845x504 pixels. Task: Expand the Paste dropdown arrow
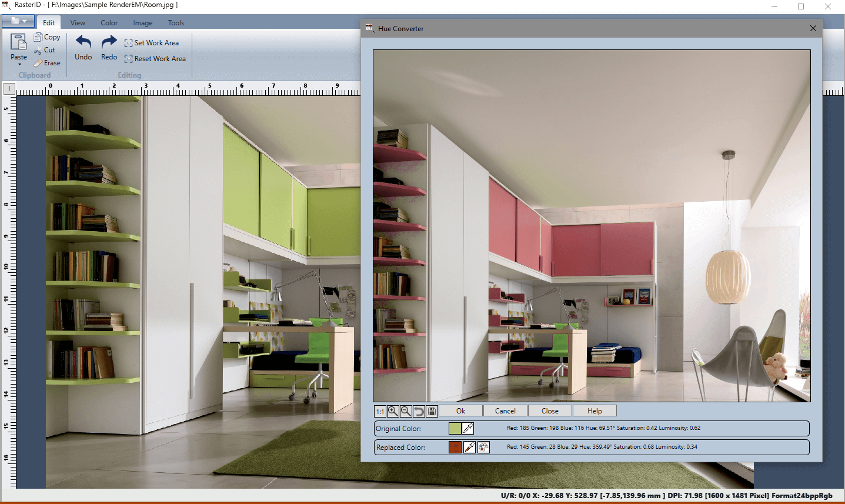click(19, 65)
